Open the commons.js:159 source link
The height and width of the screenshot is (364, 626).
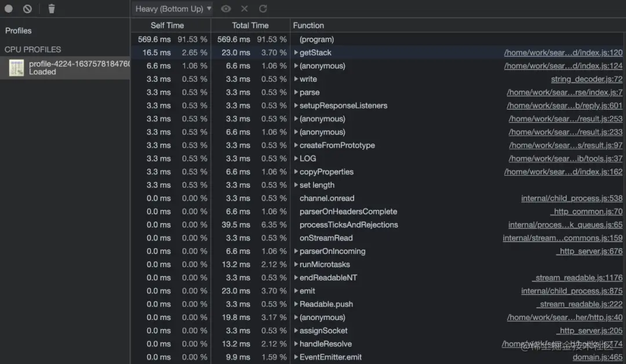coord(562,238)
